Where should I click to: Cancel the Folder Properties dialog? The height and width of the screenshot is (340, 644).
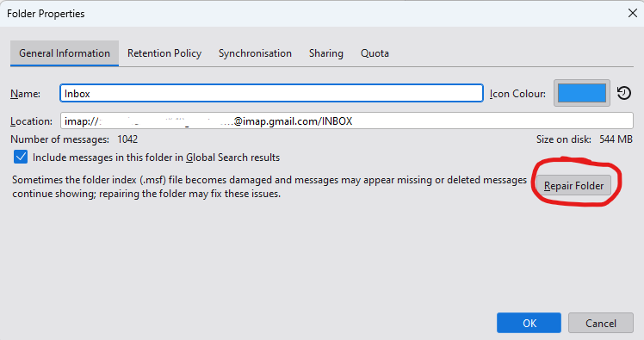click(x=601, y=323)
